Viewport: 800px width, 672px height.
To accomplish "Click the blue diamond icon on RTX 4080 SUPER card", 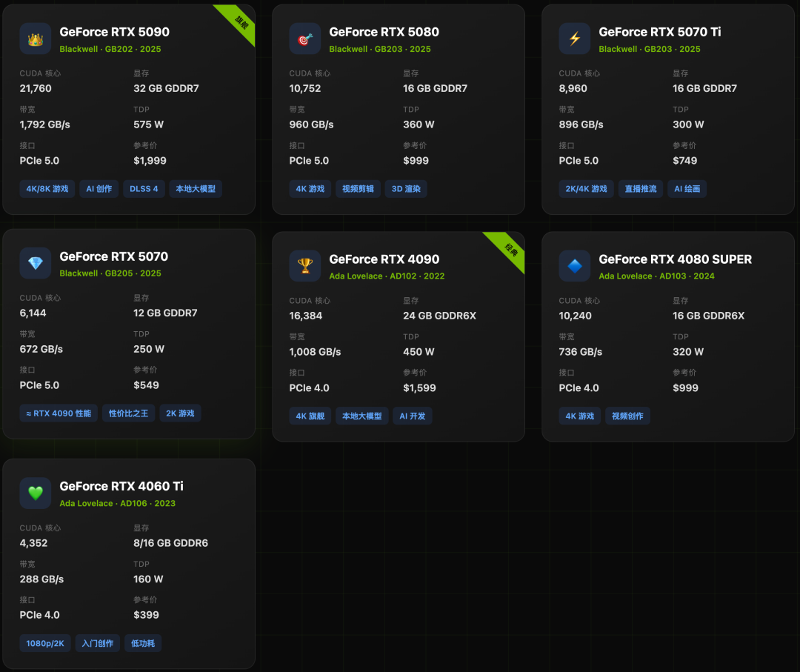I will (x=573, y=267).
